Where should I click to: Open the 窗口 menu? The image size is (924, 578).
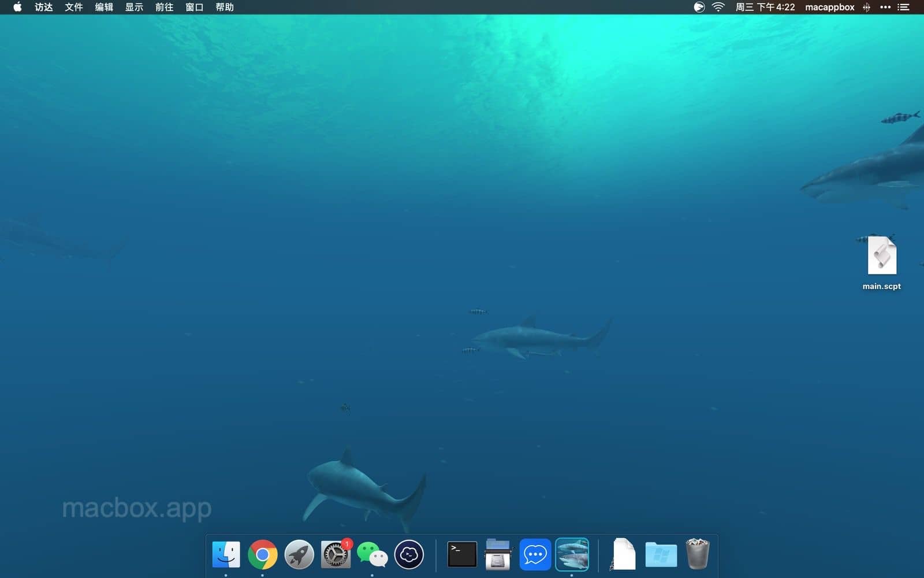tap(195, 7)
